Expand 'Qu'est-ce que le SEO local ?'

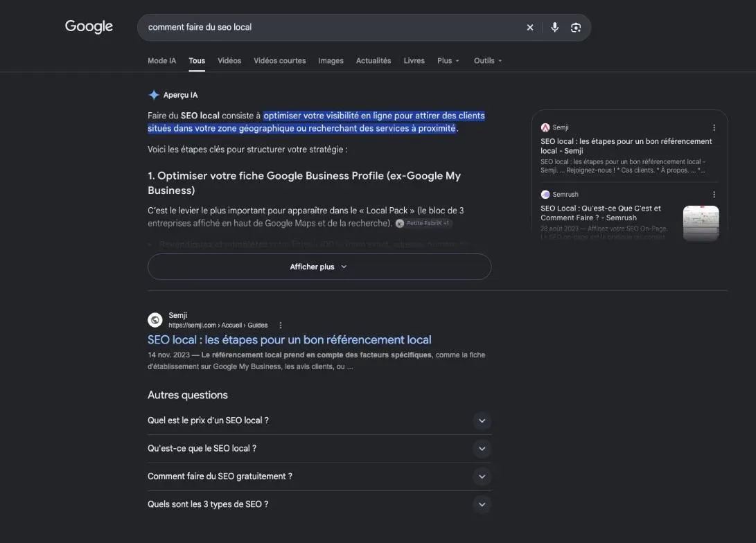319,449
